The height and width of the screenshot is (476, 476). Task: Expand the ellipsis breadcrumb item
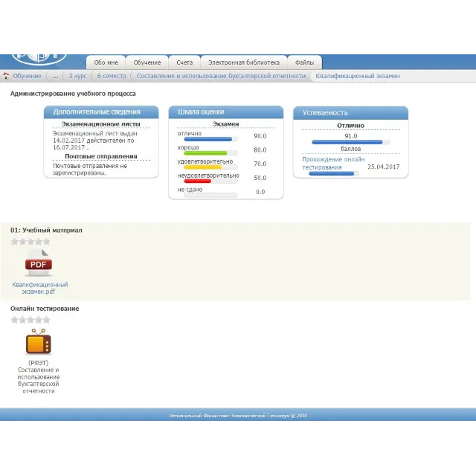(x=55, y=76)
